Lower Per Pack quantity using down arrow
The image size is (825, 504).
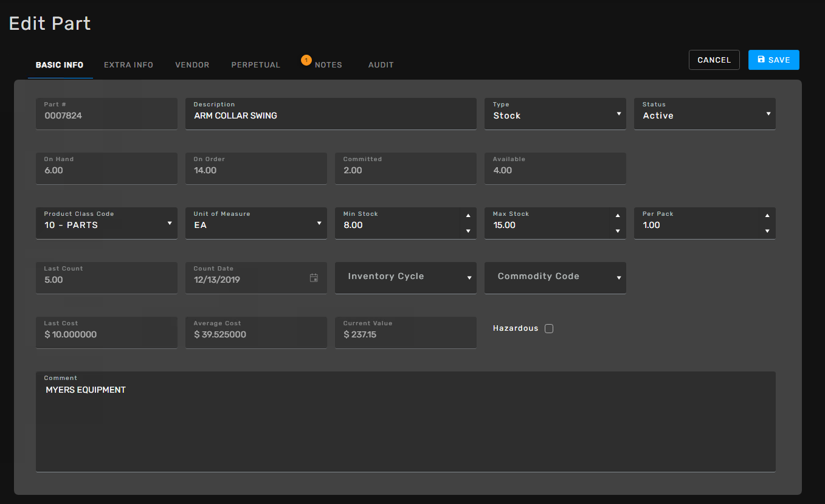tap(767, 231)
